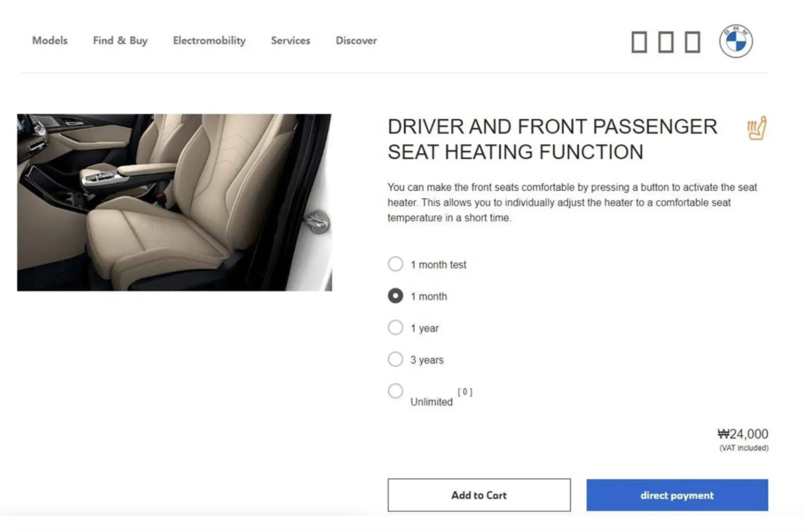
Task: Click the heated seat icon near title
Action: tap(757, 128)
